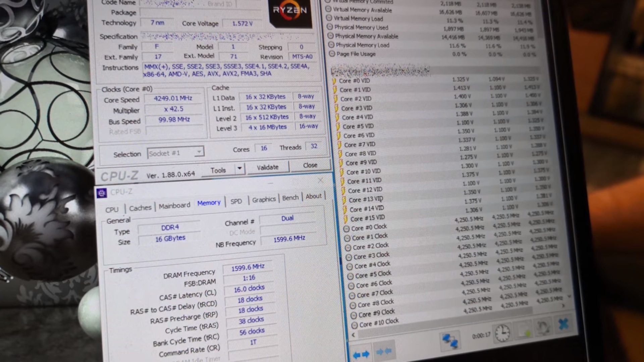The width and height of the screenshot is (644, 362).
Task: Click the clock reset timer icon
Action: click(x=502, y=334)
